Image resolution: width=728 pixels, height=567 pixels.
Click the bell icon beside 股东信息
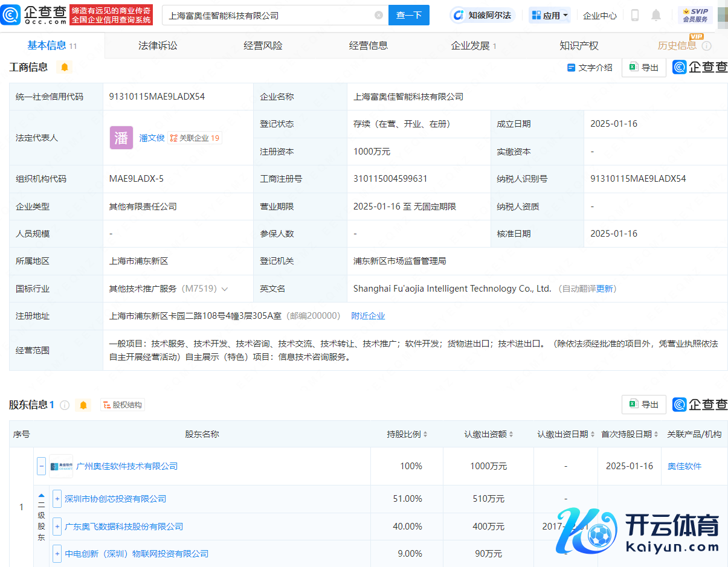point(83,405)
